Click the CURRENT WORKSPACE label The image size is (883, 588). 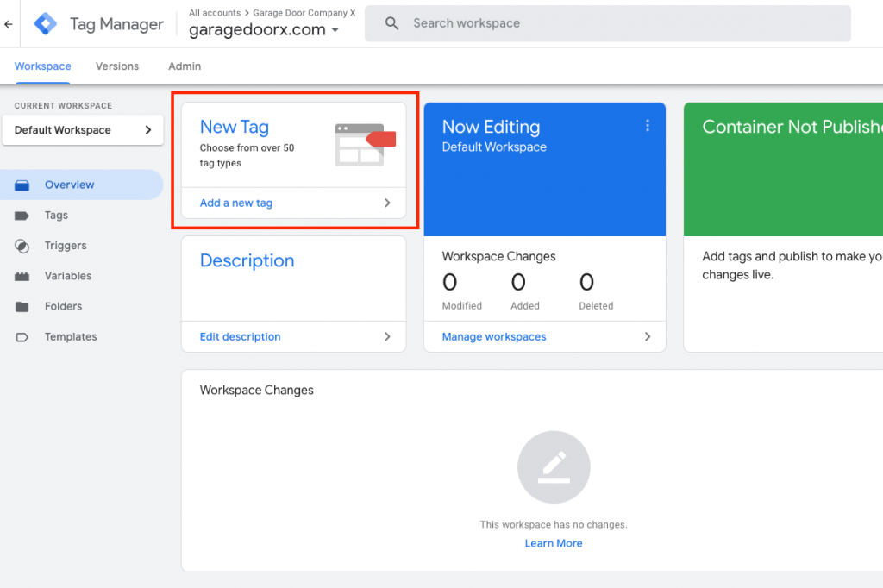[x=63, y=105]
